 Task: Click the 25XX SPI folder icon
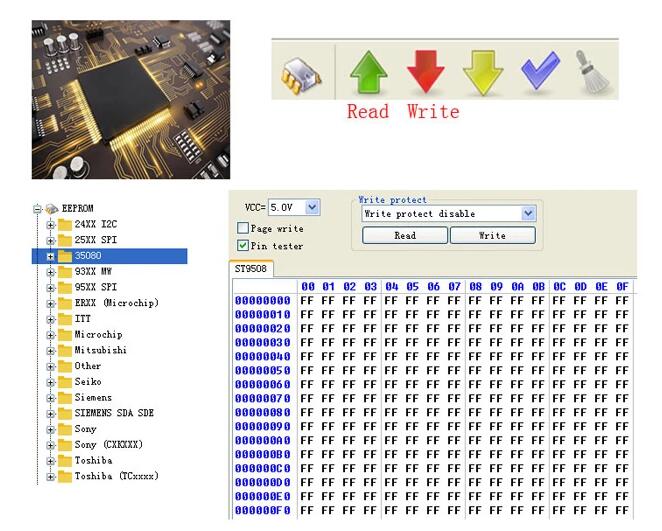(x=65, y=240)
